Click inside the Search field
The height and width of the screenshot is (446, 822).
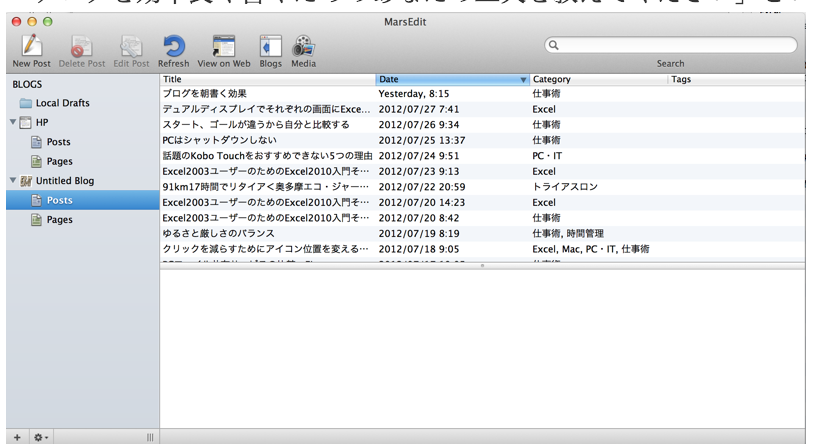point(670,45)
